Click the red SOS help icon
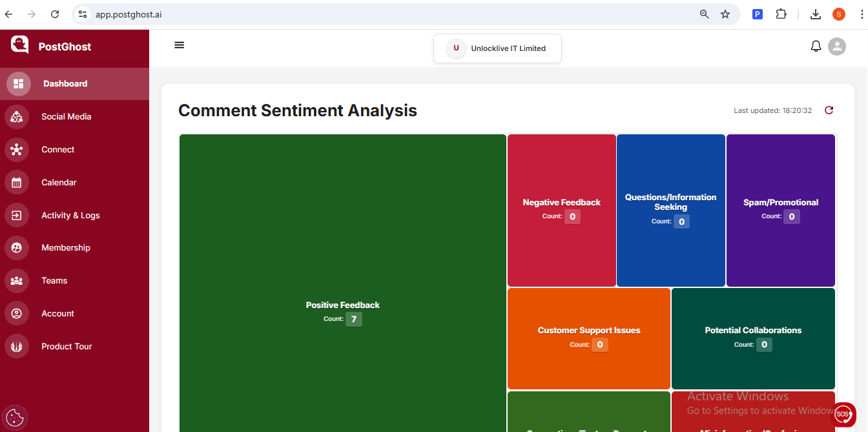The height and width of the screenshot is (432, 868). click(843, 414)
